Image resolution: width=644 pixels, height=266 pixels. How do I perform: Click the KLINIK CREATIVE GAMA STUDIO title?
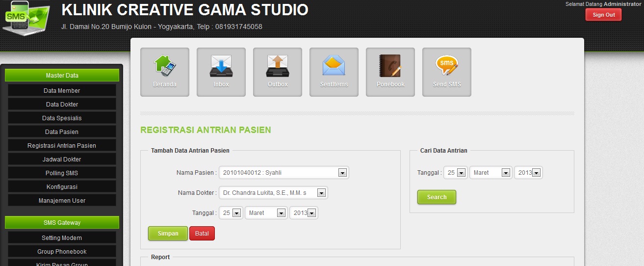[x=185, y=10]
